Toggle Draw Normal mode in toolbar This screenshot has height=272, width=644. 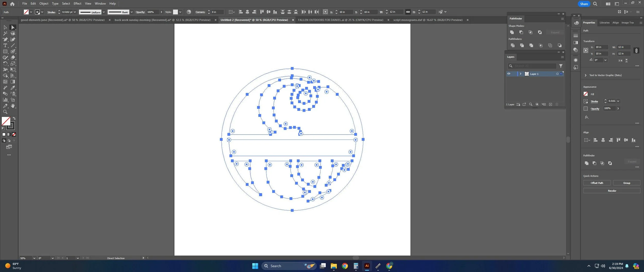[x=4, y=141]
